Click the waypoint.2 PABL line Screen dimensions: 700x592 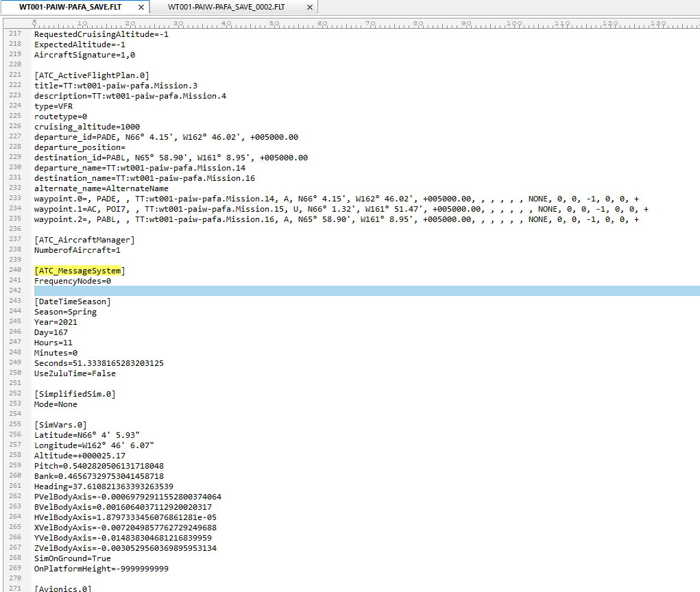coord(337,219)
